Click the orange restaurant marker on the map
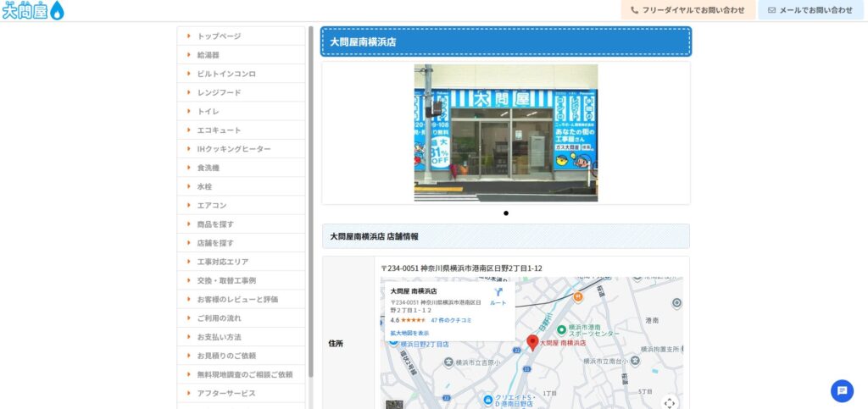The height and width of the screenshot is (409, 868). pos(578,297)
